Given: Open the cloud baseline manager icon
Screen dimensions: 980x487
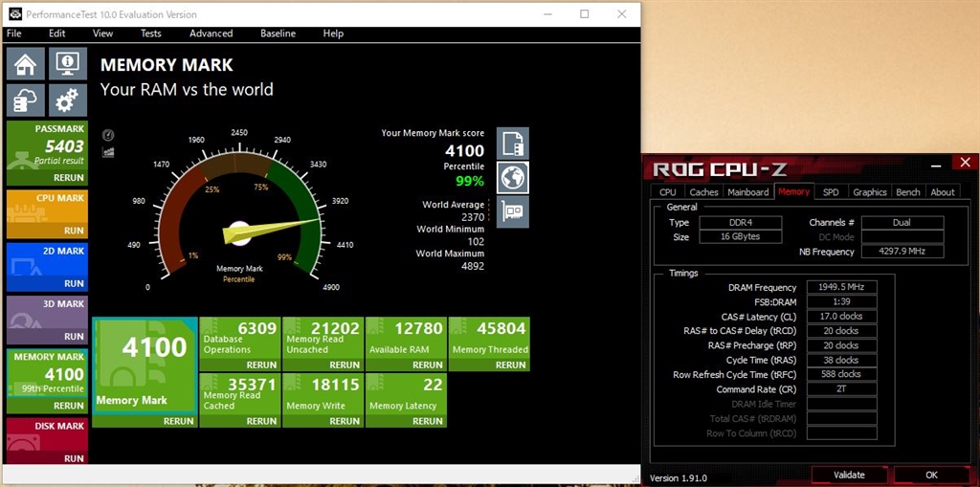Looking at the screenshot, I should coord(26,100).
